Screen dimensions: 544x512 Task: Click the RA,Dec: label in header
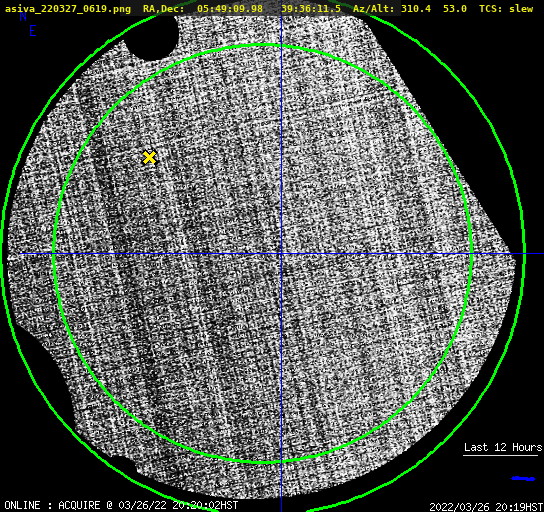(x=163, y=9)
